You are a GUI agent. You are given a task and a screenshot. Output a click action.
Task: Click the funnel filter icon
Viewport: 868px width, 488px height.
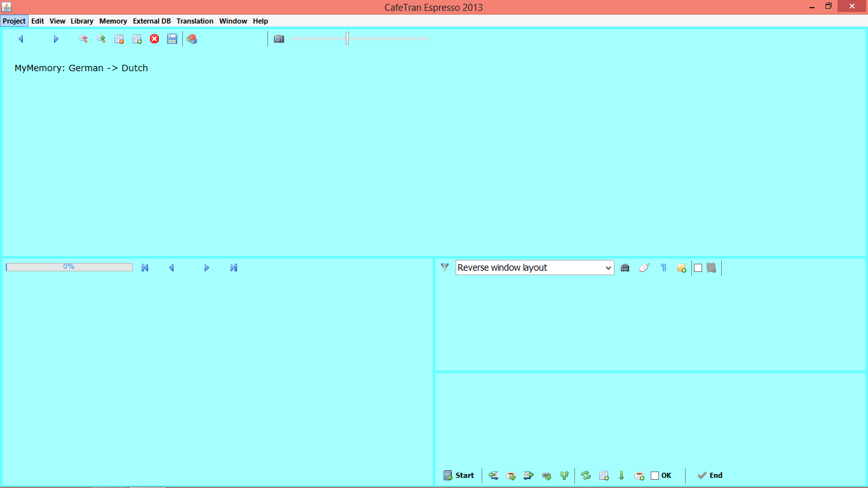(x=445, y=268)
